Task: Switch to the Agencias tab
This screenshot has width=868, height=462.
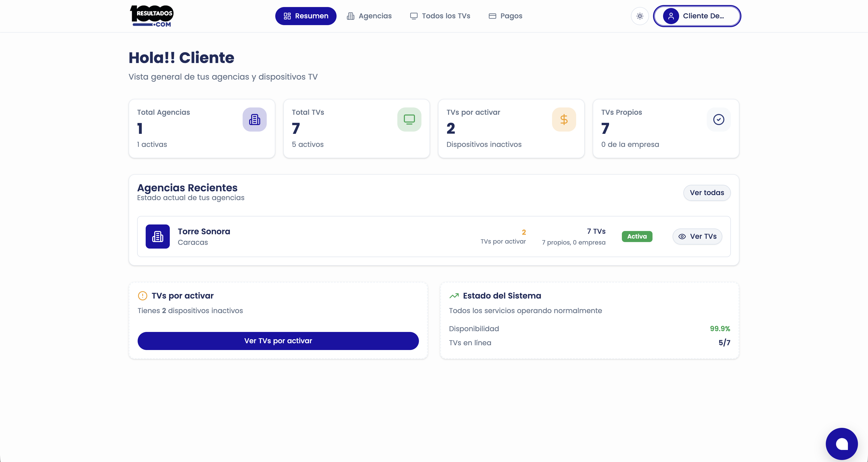Action: point(369,16)
